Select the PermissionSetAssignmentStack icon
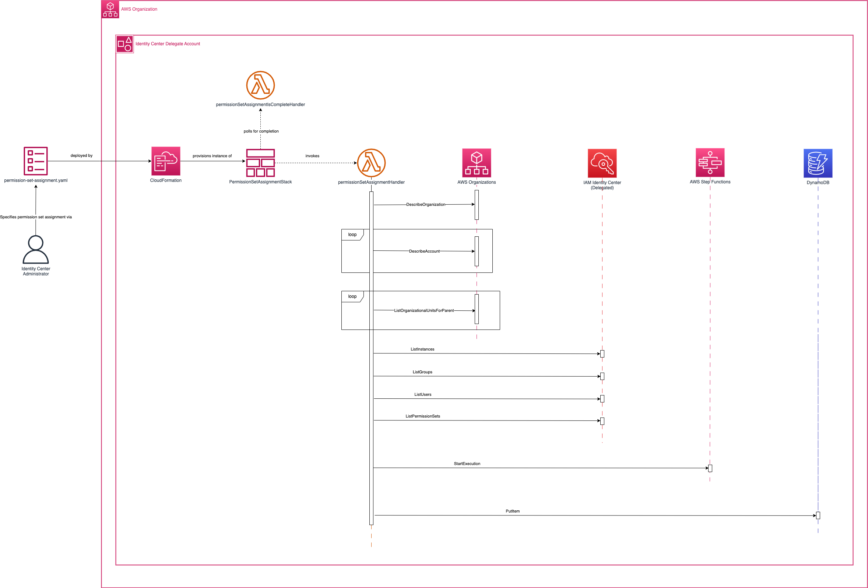Image resolution: width=868 pixels, height=588 pixels. [260, 163]
